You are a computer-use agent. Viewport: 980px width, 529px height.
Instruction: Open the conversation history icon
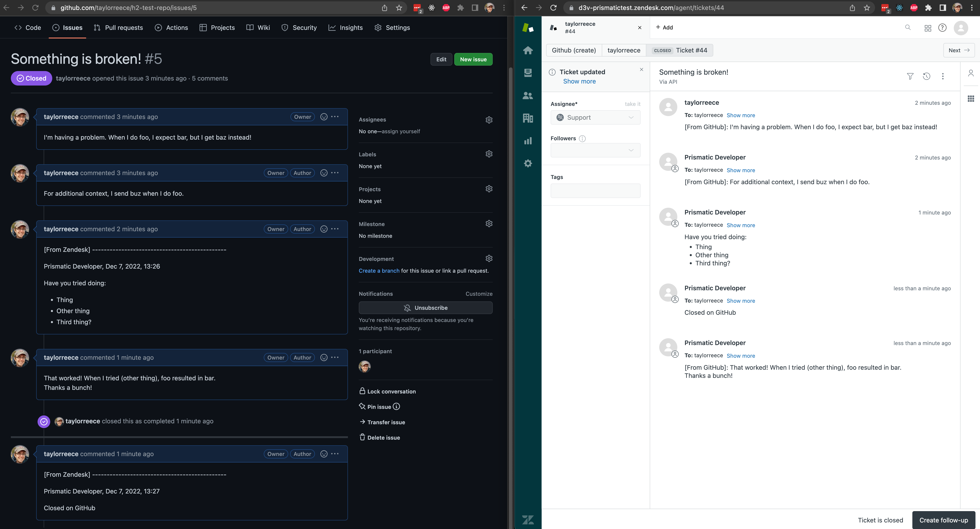coord(926,76)
